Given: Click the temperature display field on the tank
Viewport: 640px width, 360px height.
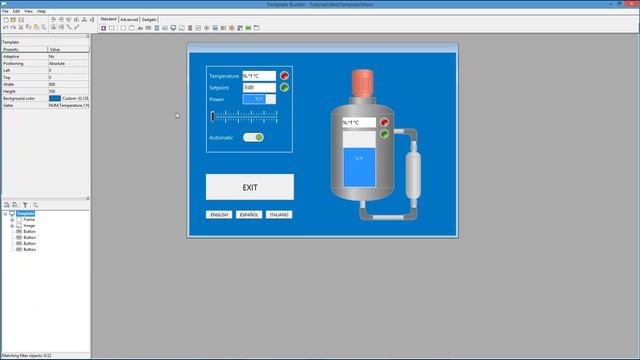Looking at the screenshot, I should click(359, 122).
